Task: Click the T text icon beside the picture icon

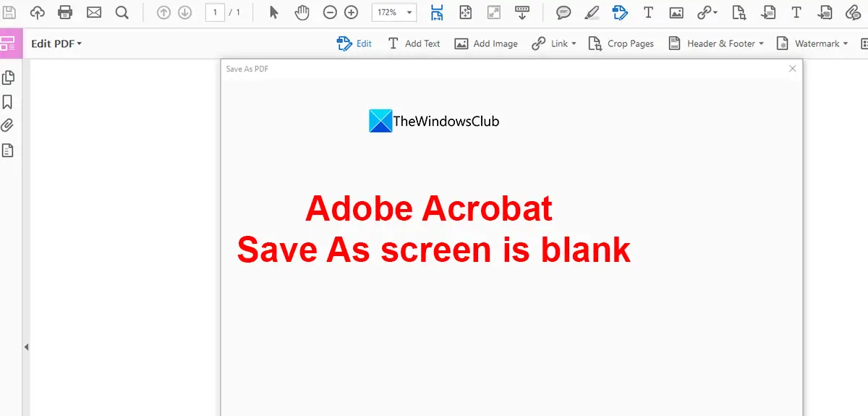Action: point(648,12)
